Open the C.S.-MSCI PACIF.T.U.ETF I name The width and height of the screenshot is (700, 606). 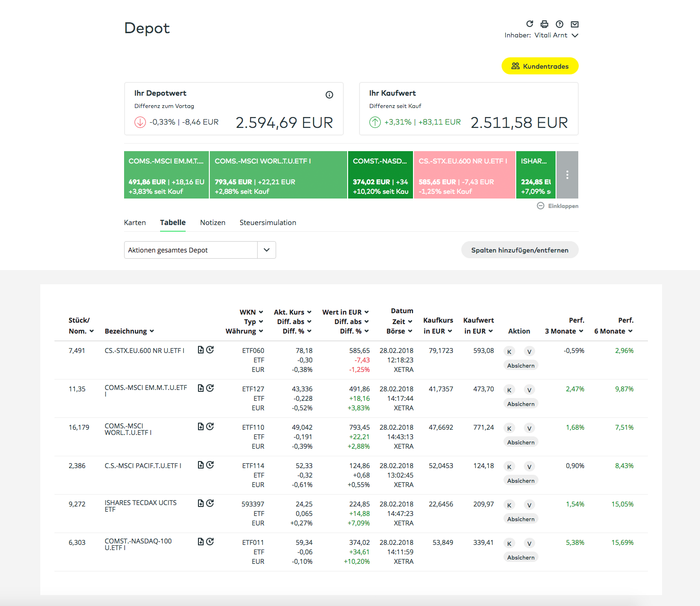pos(143,466)
